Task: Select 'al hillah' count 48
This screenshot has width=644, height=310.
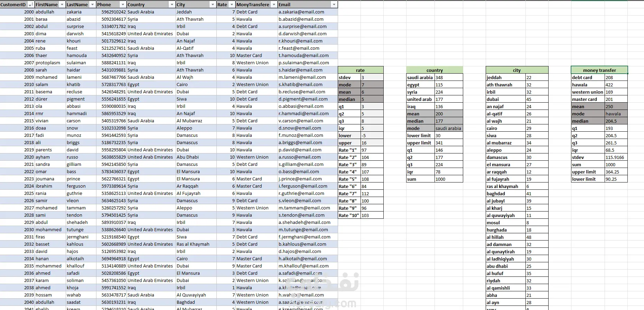Action: point(537,237)
